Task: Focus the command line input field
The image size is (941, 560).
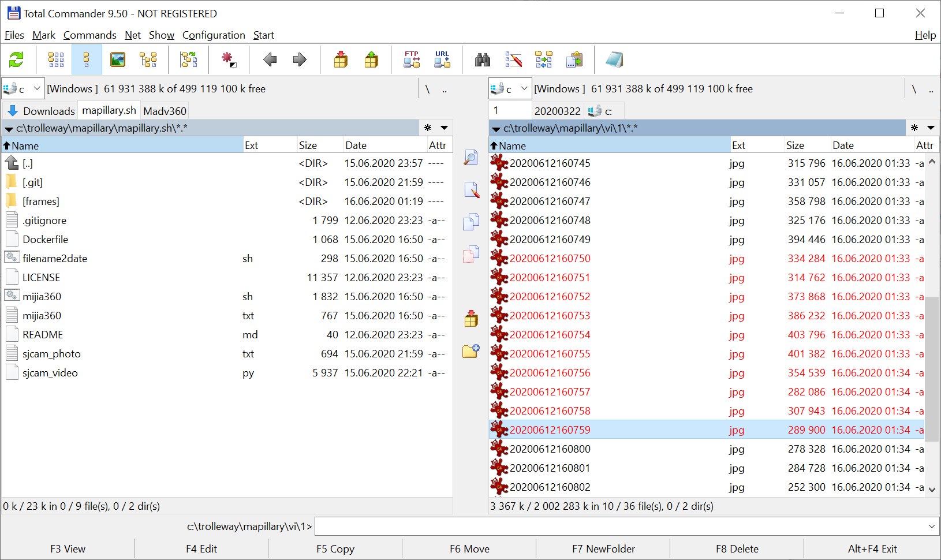Action: click(x=620, y=526)
